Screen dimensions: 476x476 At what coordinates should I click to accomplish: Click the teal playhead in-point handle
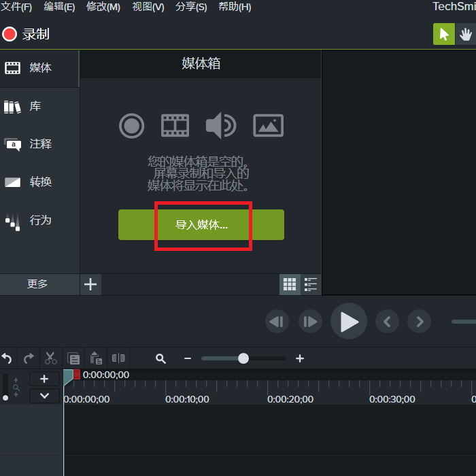click(68, 377)
